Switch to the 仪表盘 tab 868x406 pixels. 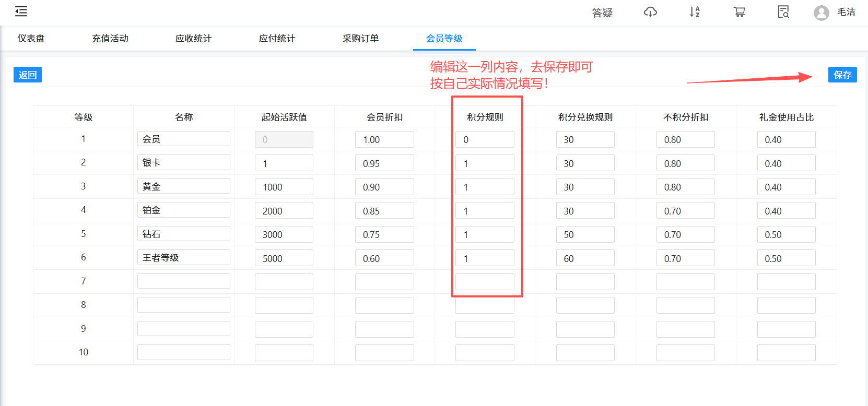pos(31,39)
